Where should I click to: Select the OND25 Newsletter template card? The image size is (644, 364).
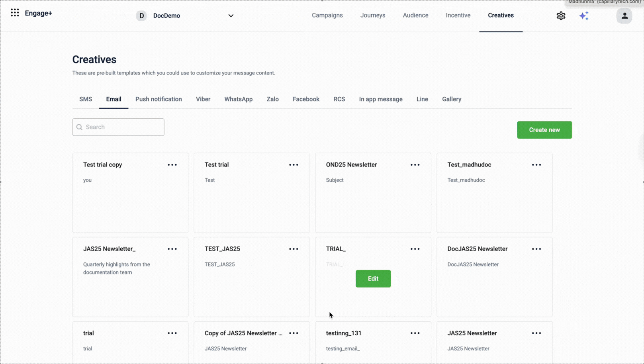point(373,193)
